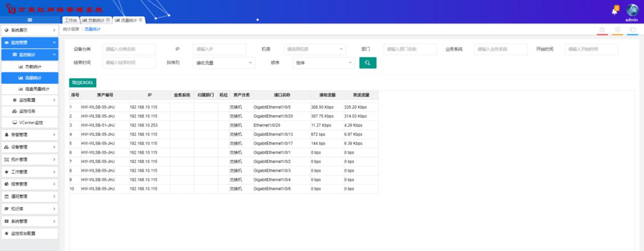Click the 335.20 Kbps sent traffic cell

coord(360,107)
